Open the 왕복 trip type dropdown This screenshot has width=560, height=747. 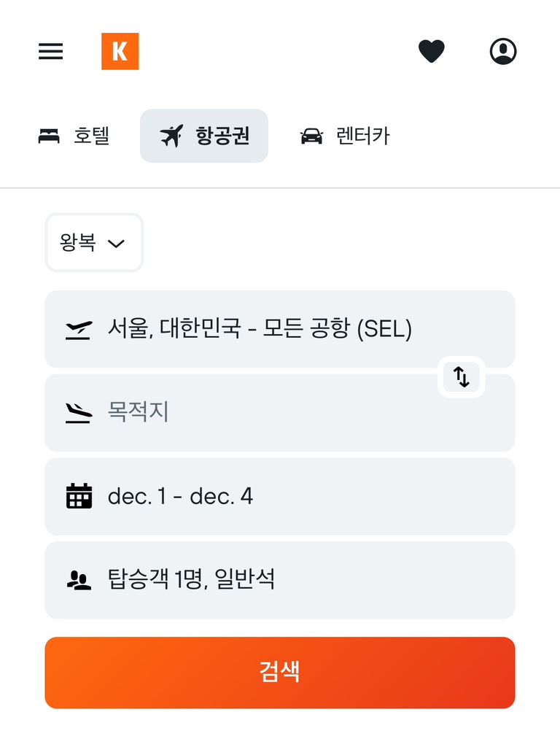click(94, 243)
